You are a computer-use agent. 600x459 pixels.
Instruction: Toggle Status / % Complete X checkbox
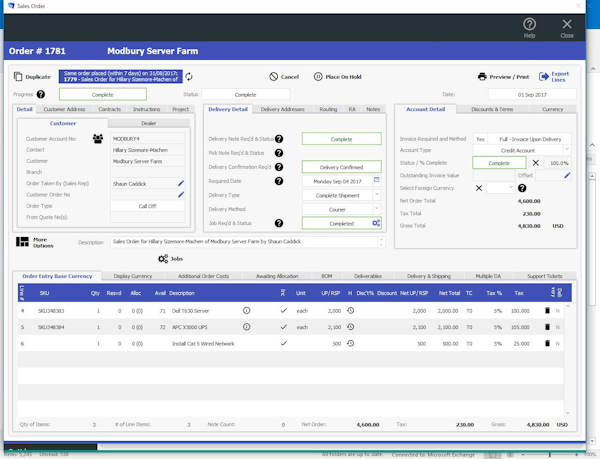(536, 163)
